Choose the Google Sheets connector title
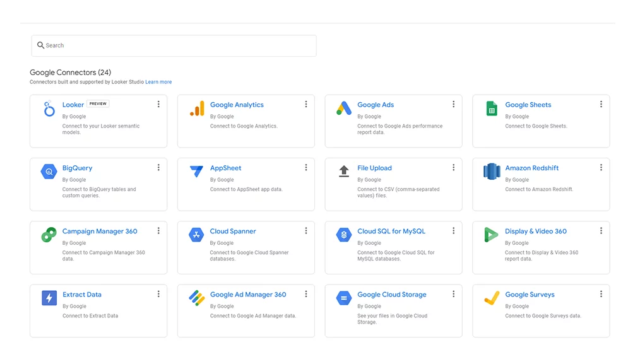This screenshot has width=628, height=364. 528,105
